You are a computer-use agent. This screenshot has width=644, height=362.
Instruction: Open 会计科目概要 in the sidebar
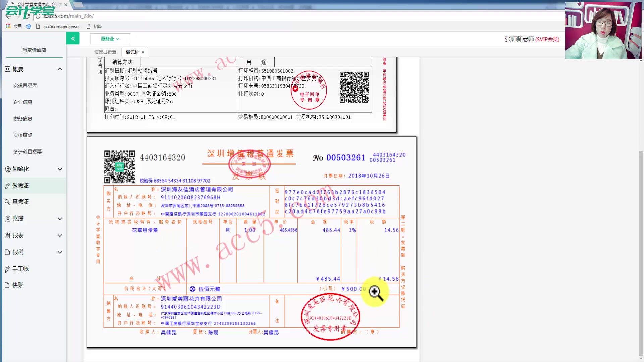(28, 152)
